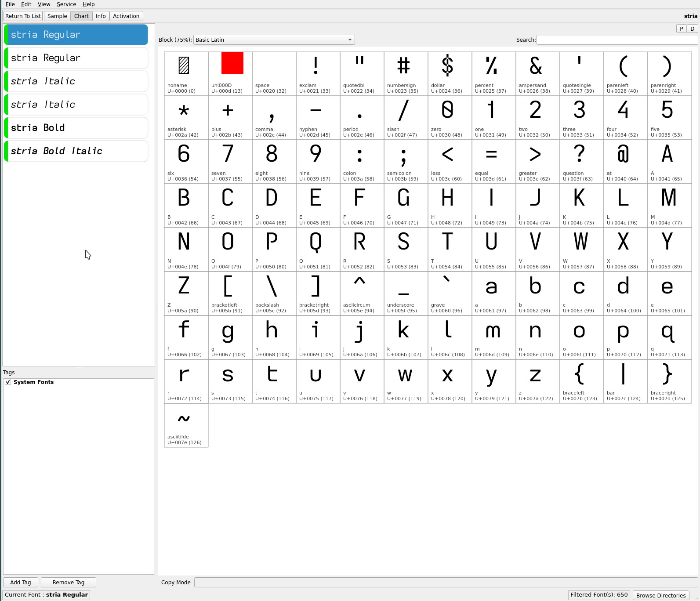Select the at sign glyph cell
The image size is (700, 601).
pos(626,162)
